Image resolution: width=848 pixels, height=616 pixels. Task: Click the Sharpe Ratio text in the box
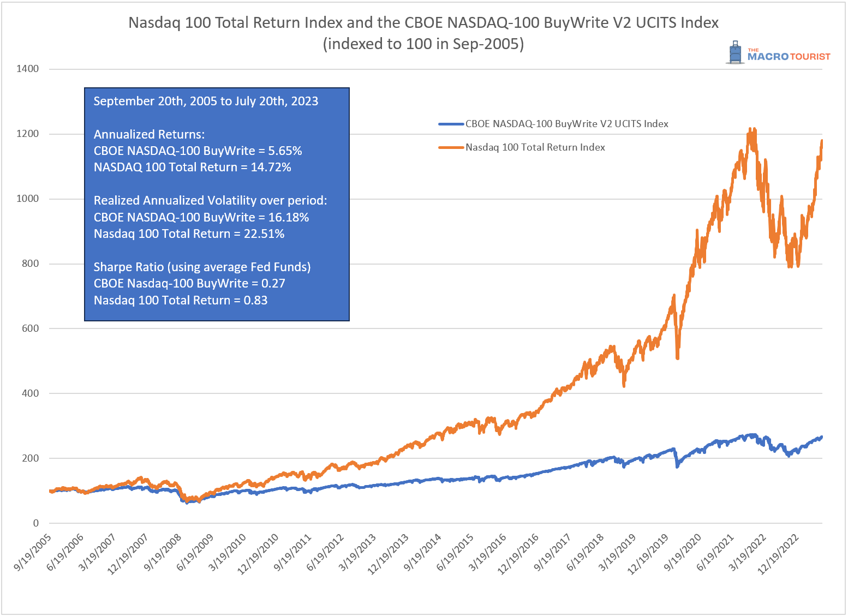[202, 267]
